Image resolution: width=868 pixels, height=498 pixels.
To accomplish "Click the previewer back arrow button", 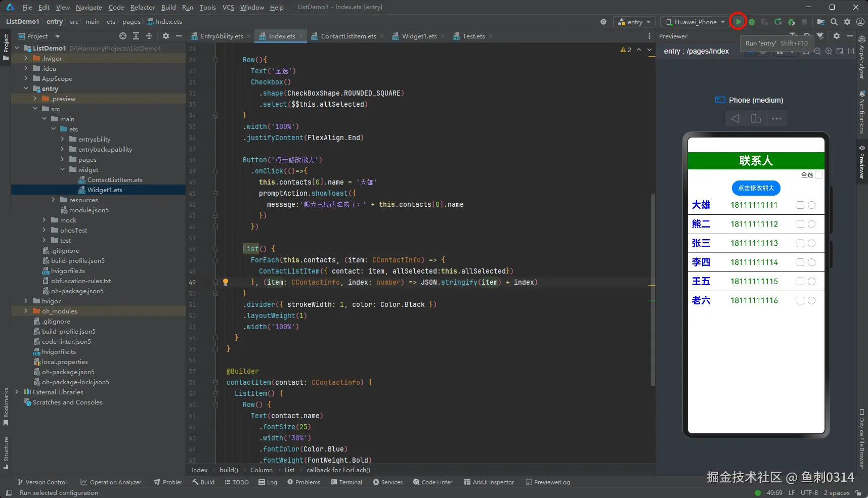I will [x=735, y=119].
